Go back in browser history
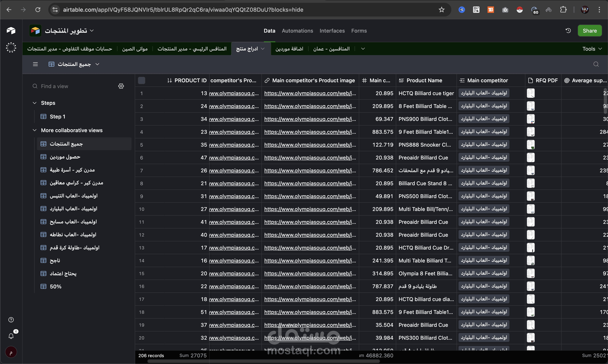 (9, 10)
